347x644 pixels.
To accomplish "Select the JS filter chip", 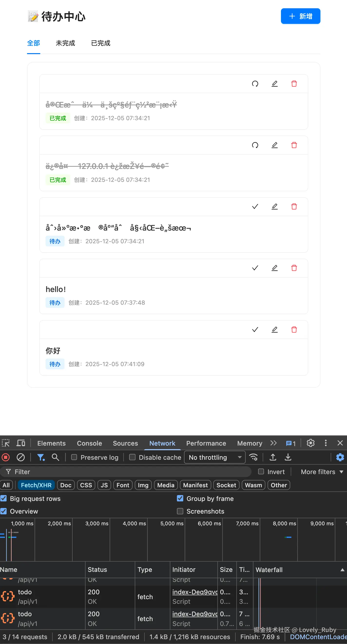I will point(104,485).
